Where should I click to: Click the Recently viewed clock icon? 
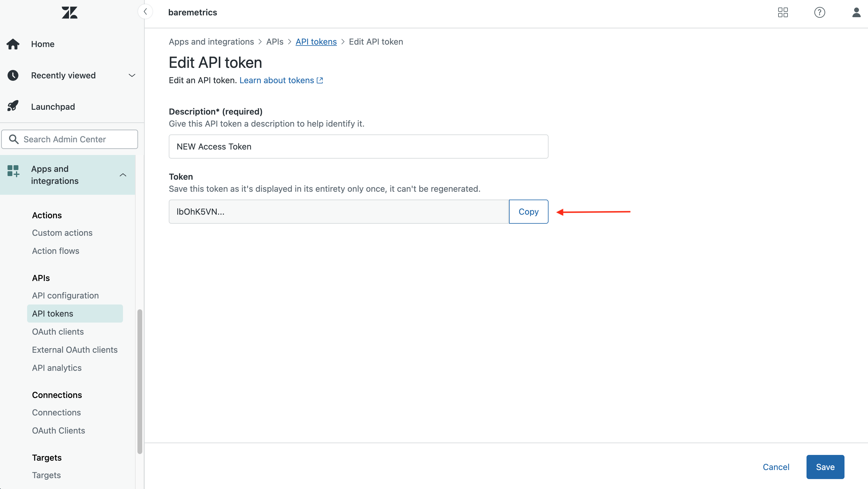tap(13, 75)
